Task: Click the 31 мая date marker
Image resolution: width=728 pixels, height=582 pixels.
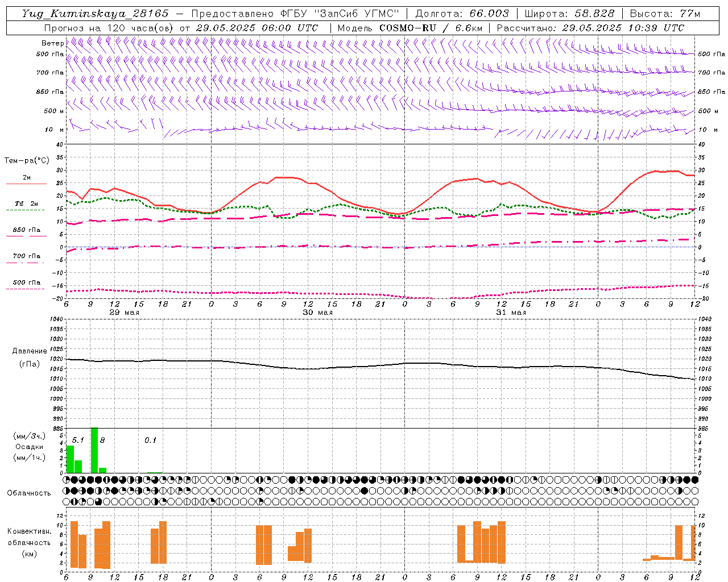Action: [511, 313]
